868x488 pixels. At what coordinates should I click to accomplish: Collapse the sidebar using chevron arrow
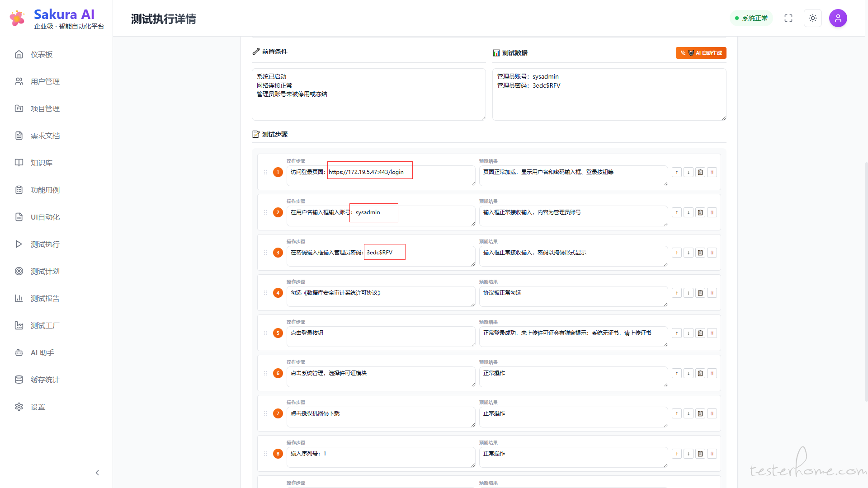pyautogui.click(x=97, y=473)
